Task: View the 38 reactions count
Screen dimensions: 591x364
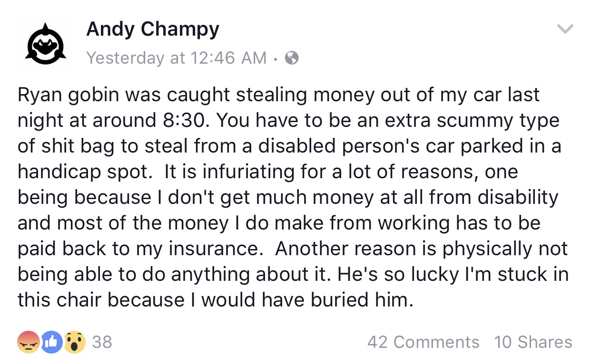Action: 101,342
